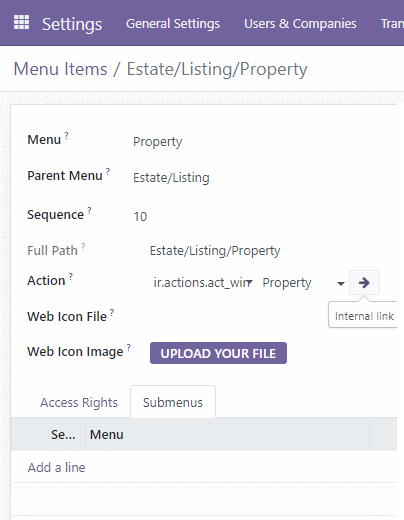The image size is (404, 520).
Task: Open the General Settings menu
Action: [173, 24]
